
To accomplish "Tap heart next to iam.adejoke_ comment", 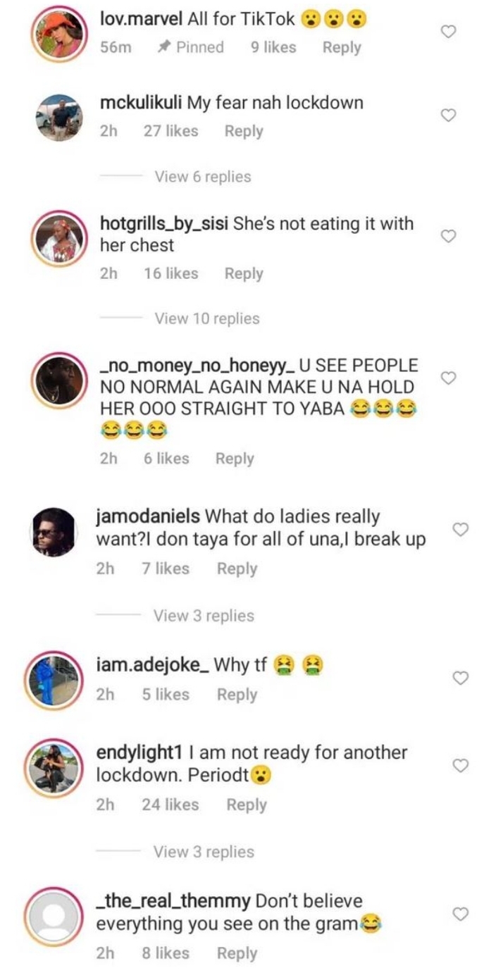I will pyautogui.click(x=460, y=678).
